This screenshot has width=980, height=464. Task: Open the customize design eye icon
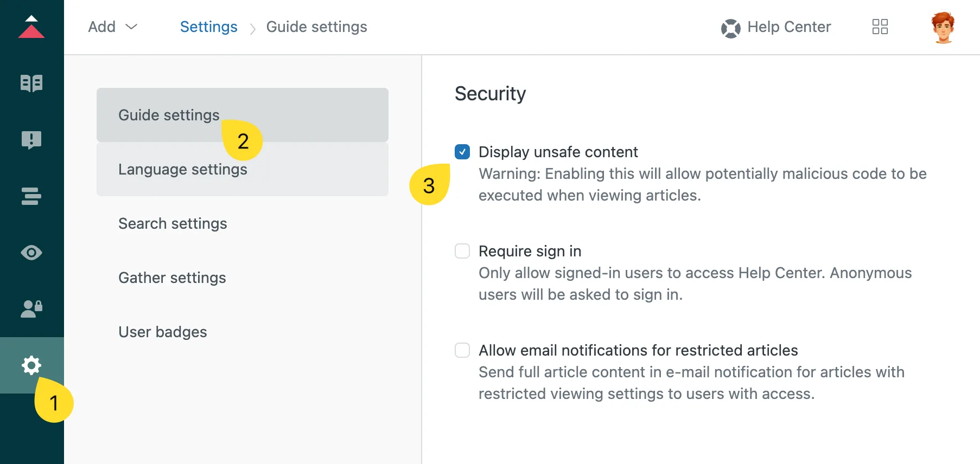click(x=31, y=253)
